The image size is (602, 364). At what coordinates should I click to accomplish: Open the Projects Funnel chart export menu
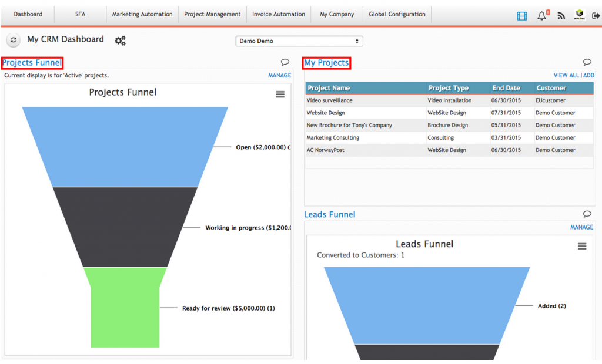280,94
